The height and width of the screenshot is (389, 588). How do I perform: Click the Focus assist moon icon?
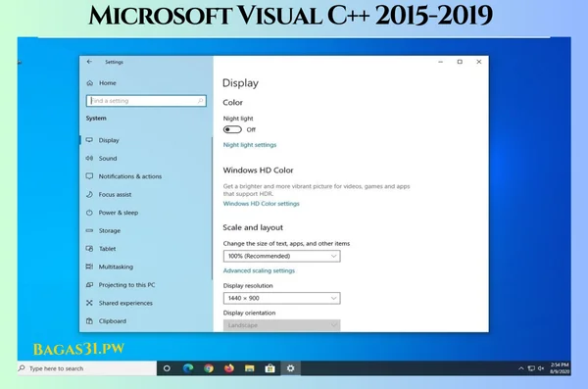(x=89, y=194)
